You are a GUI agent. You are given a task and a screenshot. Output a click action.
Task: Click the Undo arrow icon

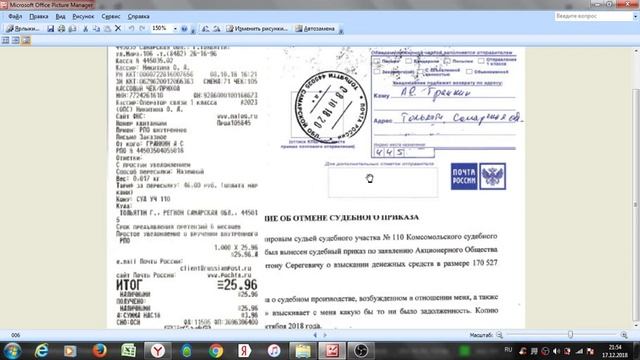131,29
